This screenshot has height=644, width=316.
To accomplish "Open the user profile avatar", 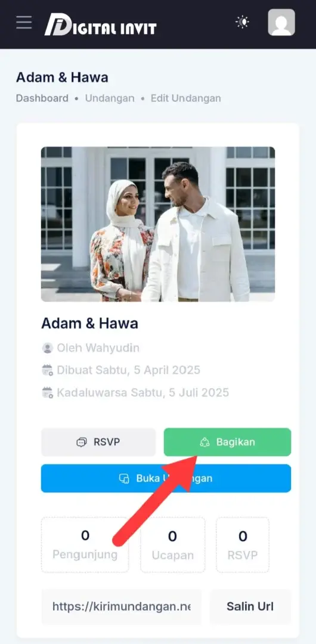I will [281, 22].
